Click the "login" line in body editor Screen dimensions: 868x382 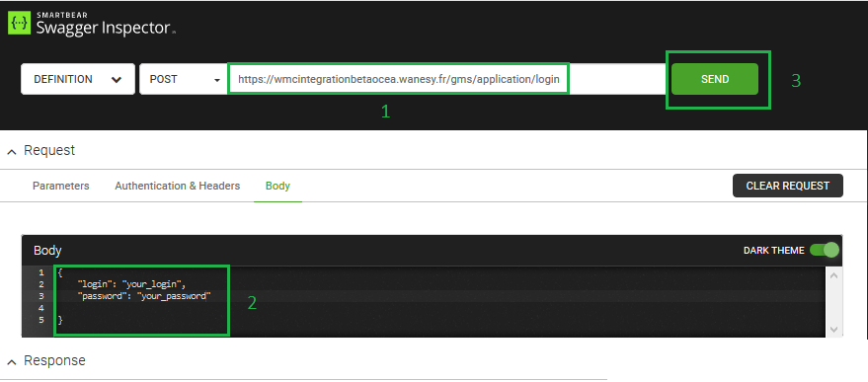pos(131,284)
